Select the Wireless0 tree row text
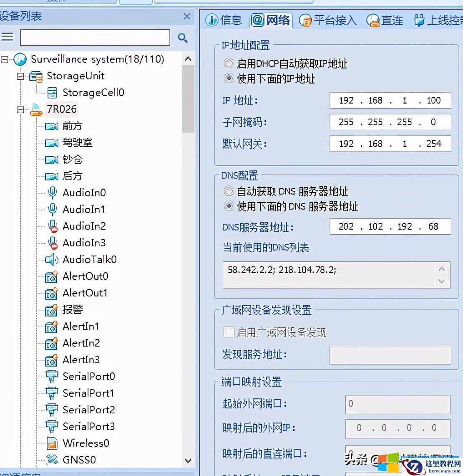The height and width of the screenshot is (476, 463). pyautogui.click(x=86, y=443)
